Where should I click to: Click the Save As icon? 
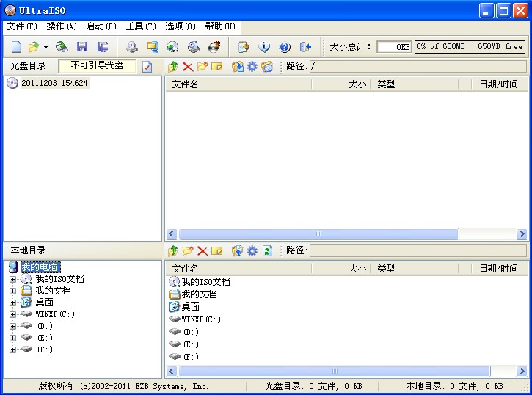103,46
